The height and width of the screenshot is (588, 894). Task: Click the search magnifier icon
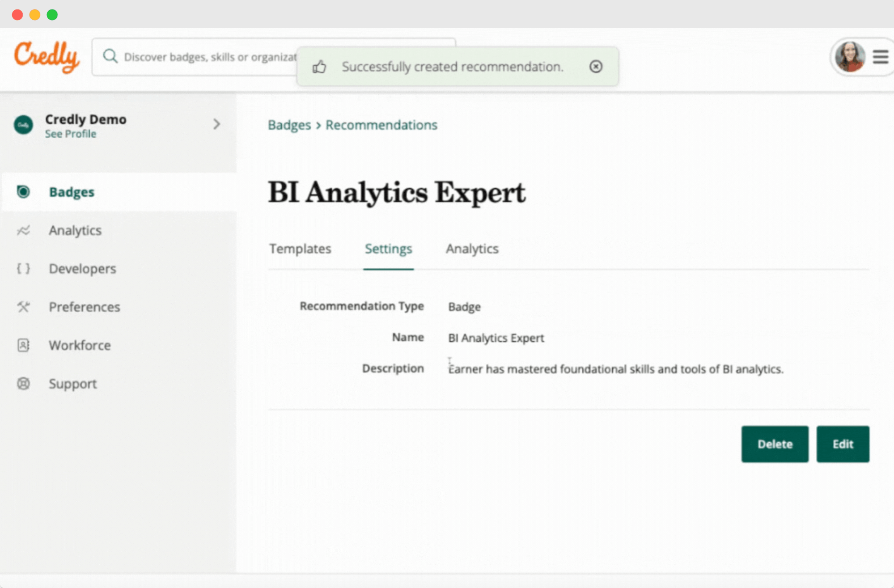pos(110,57)
